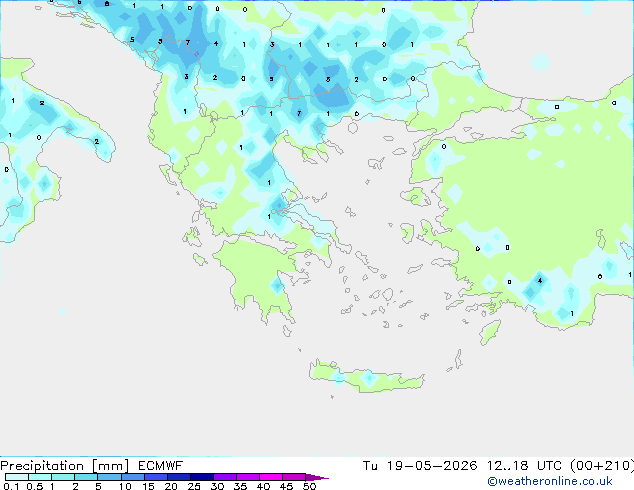Click the "40" legend scale label
Screen dimensions: 634x490
[x=263, y=486]
